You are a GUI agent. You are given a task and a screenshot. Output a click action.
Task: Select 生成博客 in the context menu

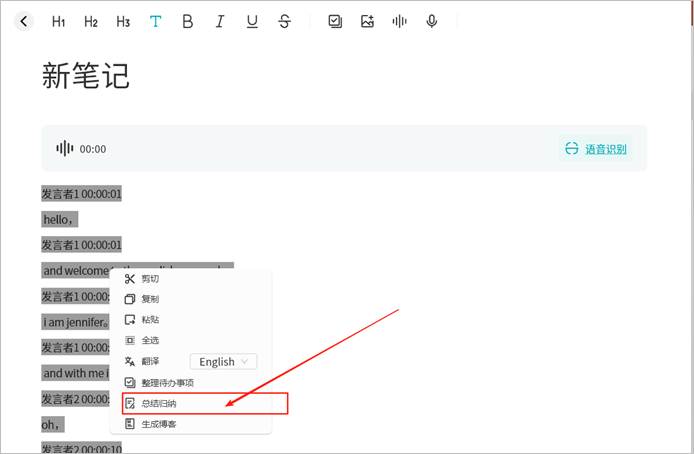tap(159, 424)
